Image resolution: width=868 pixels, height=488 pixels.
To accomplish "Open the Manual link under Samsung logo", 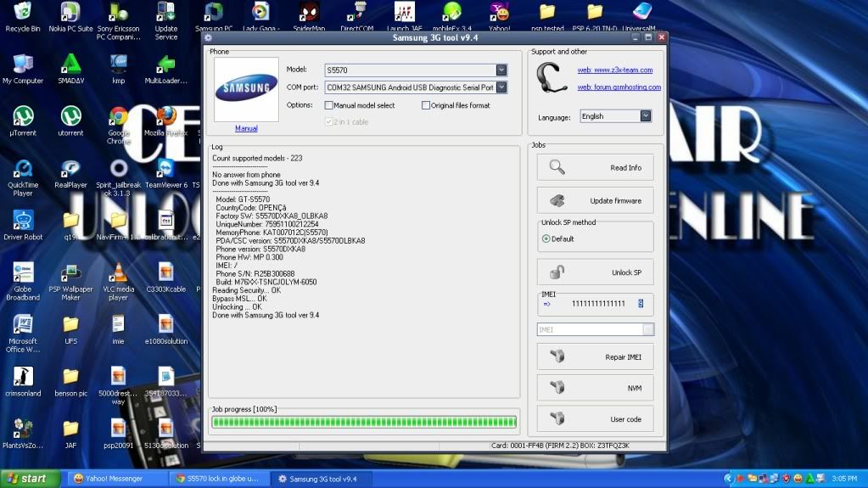I will (246, 128).
